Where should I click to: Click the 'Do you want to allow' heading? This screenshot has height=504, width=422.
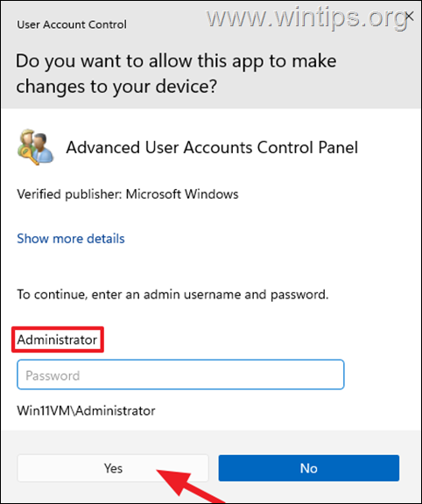click(176, 61)
